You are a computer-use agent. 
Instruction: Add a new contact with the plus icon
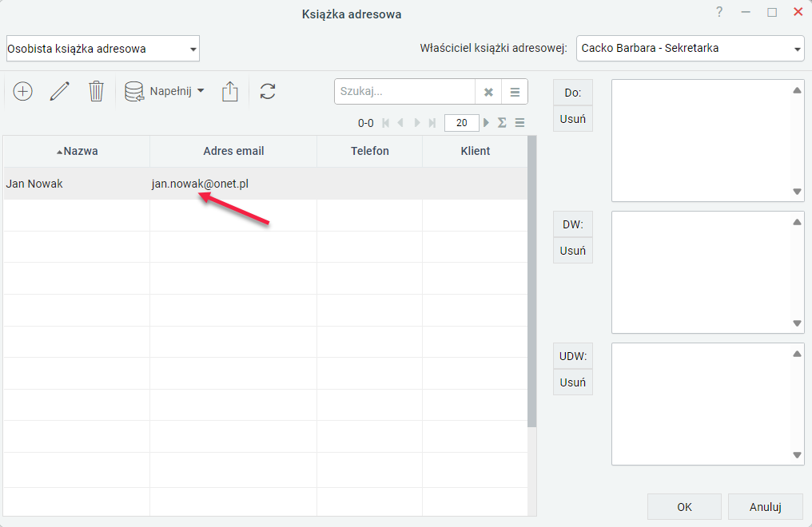coord(23,92)
